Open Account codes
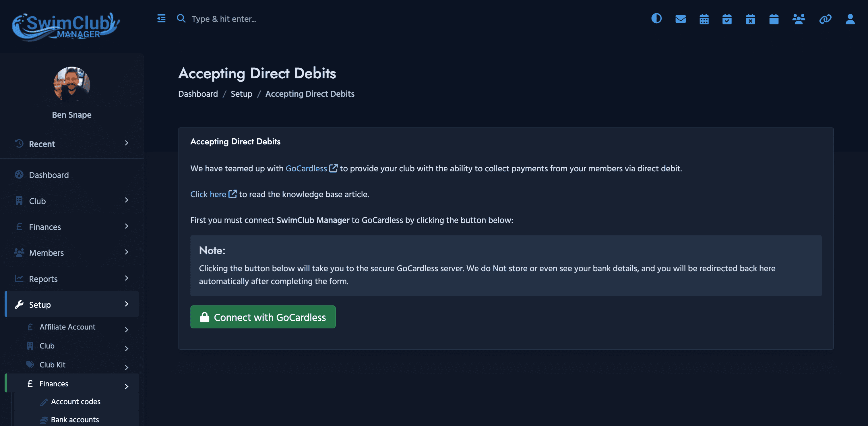Screen dimensions: 868x426 coord(75,401)
